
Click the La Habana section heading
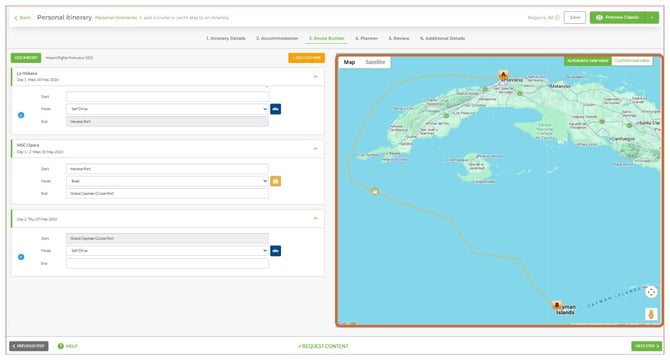tap(27, 73)
